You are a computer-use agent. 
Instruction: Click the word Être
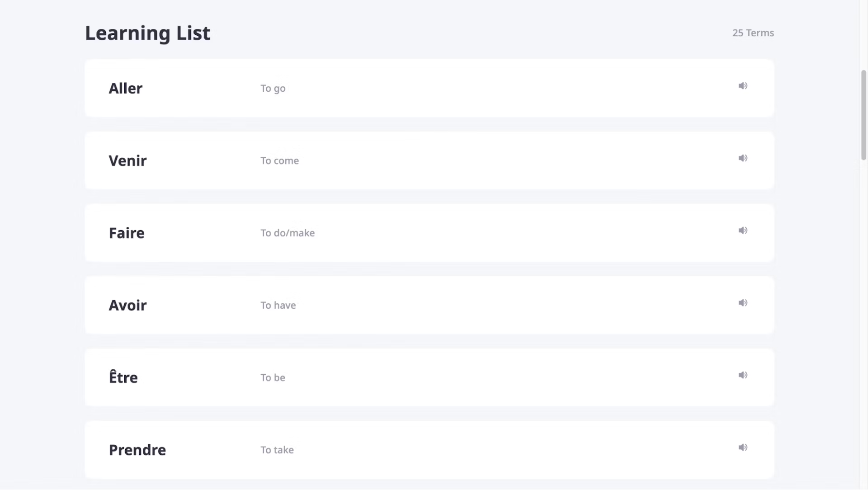tap(123, 376)
